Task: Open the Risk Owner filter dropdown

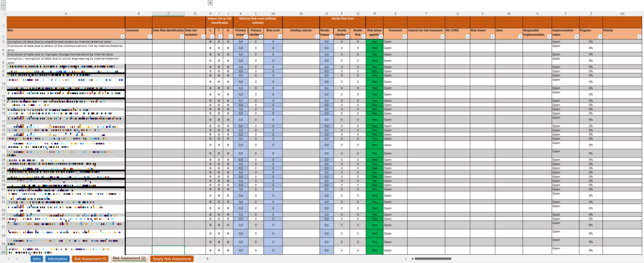Action: pyautogui.click(x=492, y=37)
